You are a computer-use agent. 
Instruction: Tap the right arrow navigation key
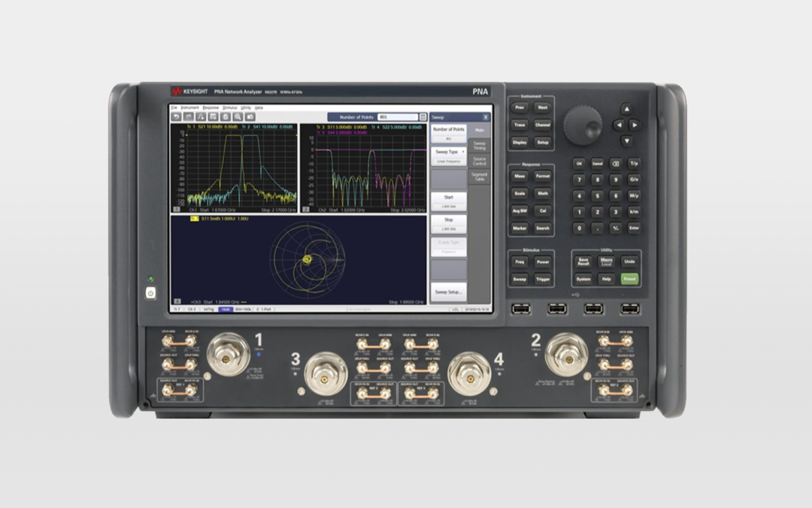point(635,125)
